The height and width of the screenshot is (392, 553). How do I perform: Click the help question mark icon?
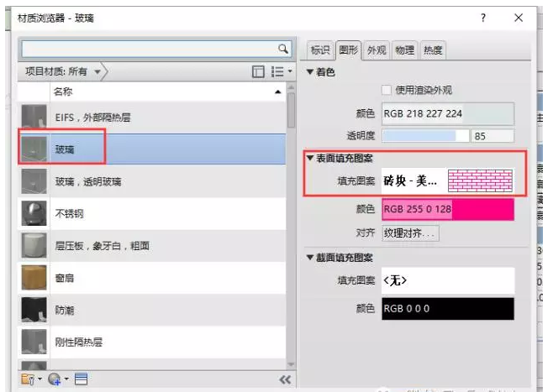coord(483,18)
